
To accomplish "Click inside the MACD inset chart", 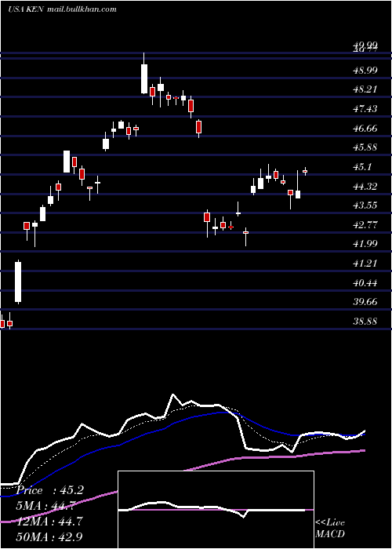I will click(216, 510).
